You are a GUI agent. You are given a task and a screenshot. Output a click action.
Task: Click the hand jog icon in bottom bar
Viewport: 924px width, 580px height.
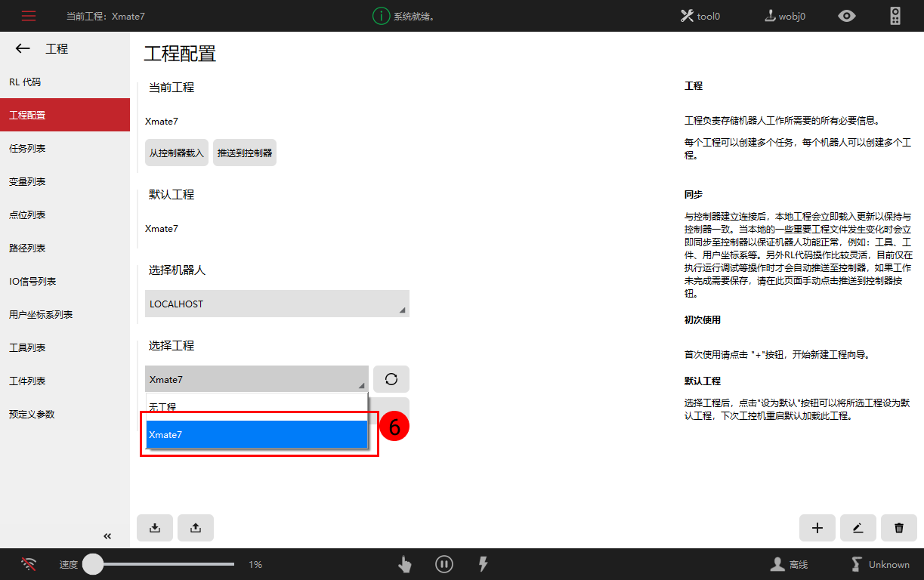(x=404, y=564)
